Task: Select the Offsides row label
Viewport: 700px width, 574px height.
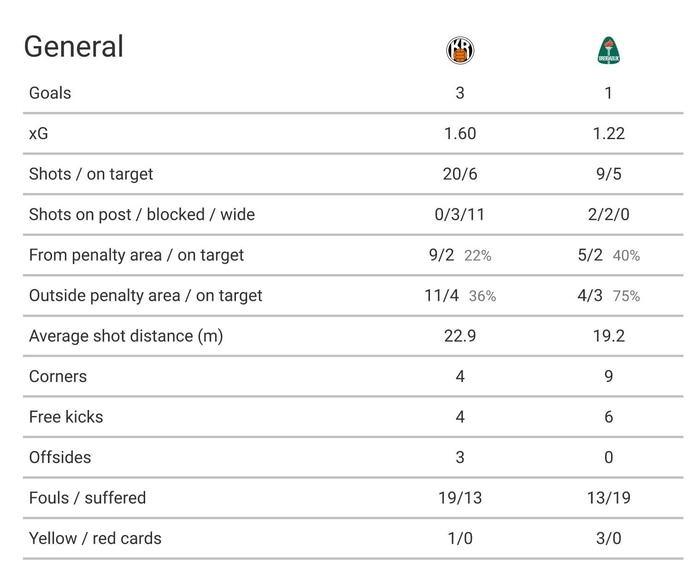Action: pos(60,458)
